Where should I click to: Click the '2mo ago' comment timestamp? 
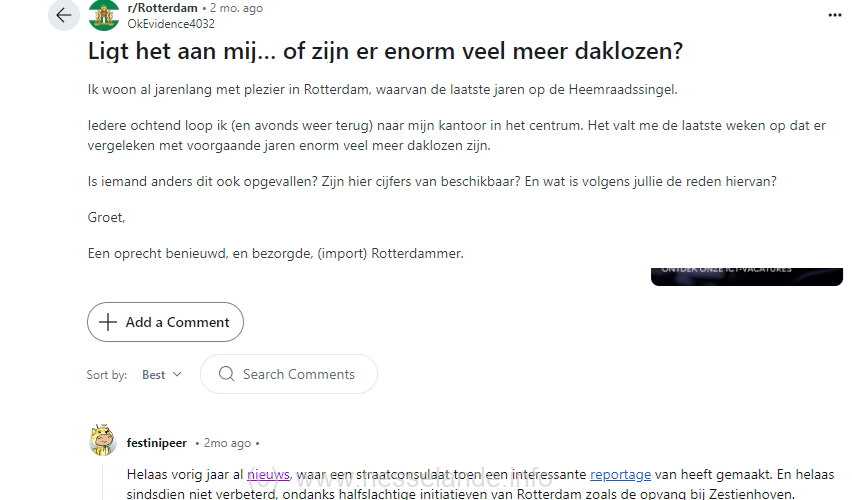coord(227,443)
